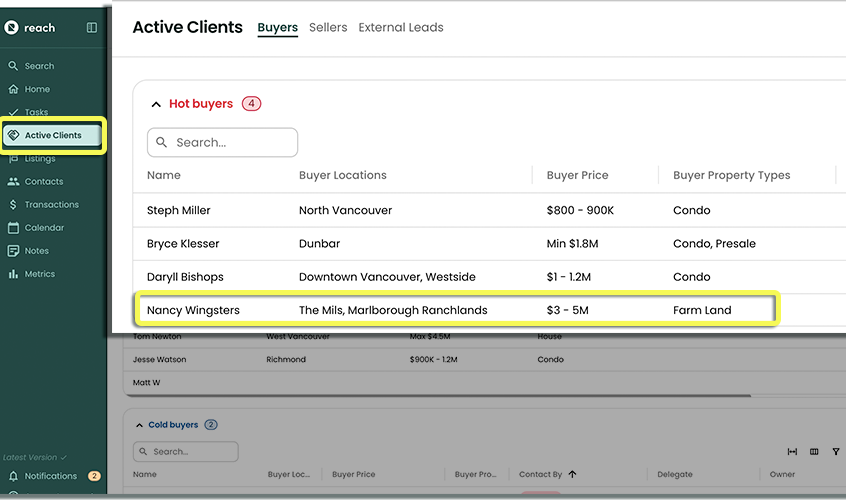
Task: Go to Home in sidebar
Action: point(36,89)
